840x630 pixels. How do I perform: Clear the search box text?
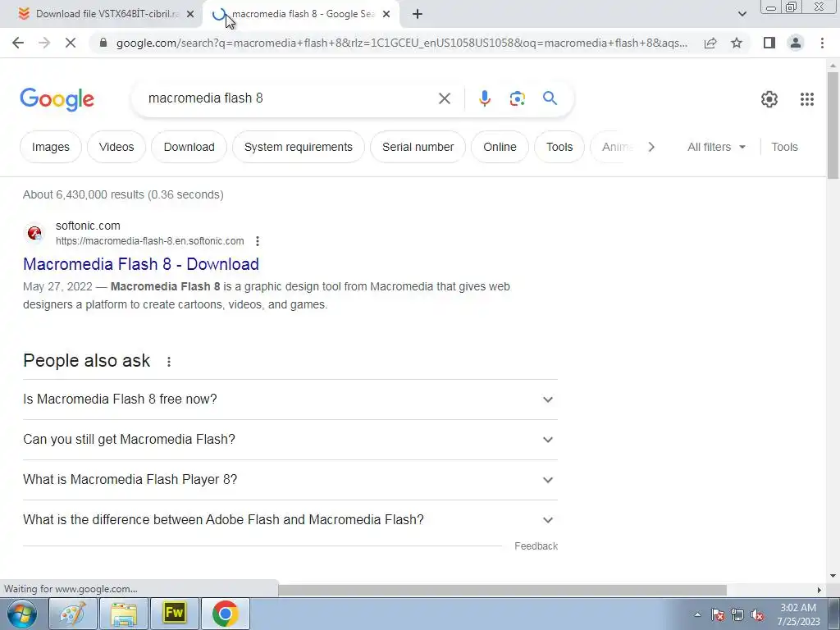pos(444,98)
